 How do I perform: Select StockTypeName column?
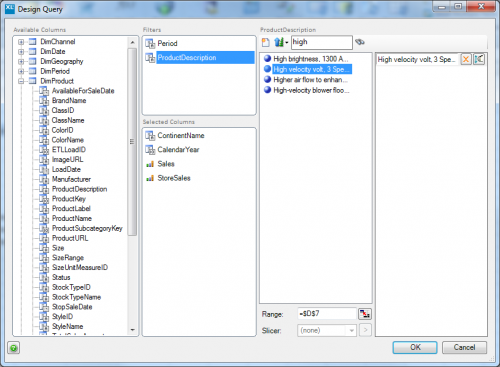(x=76, y=297)
